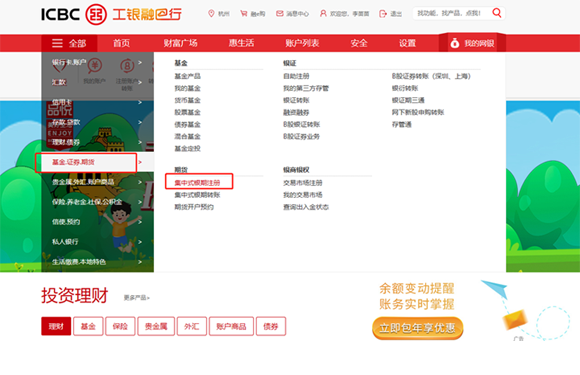
Task: Click the 集中式银期注册 link
Action: pos(198,183)
